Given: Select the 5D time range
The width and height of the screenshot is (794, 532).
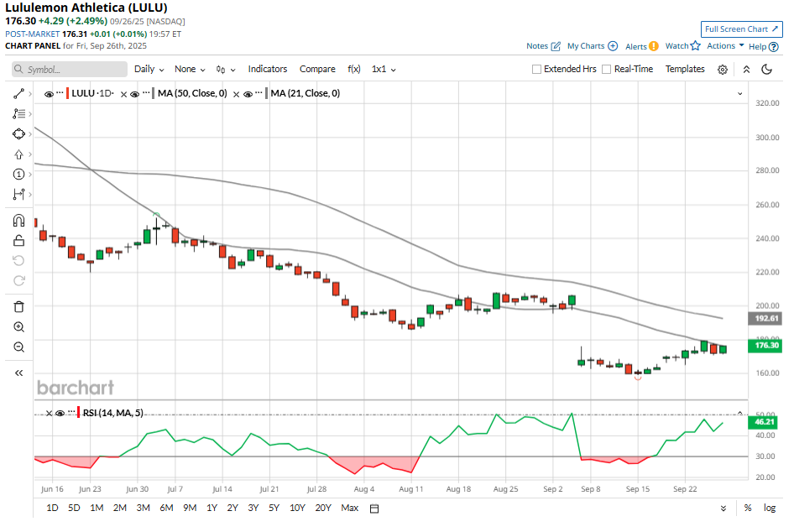Looking at the screenshot, I should pyautogui.click(x=74, y=509).
